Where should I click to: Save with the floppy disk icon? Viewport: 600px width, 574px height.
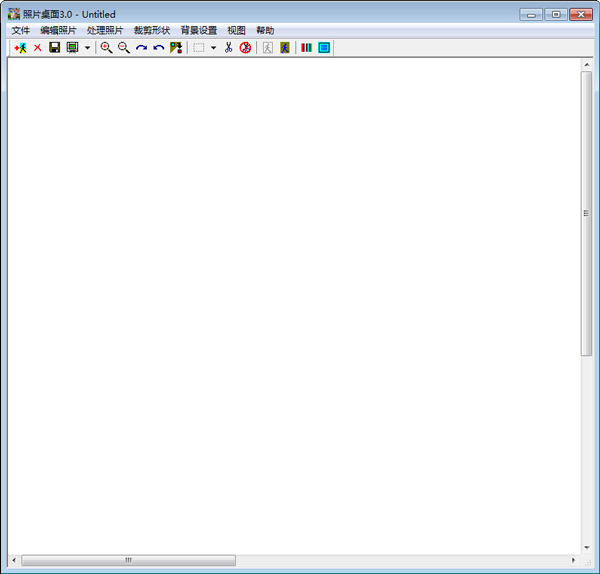[x=55, y=47]
